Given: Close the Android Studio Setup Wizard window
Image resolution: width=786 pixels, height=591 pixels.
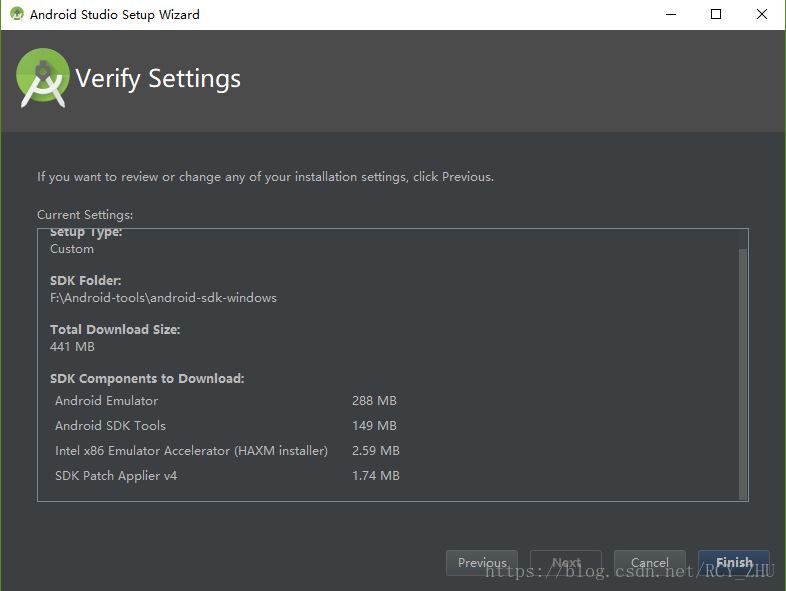Looking at the screenshot, I should tap(761, 14).
